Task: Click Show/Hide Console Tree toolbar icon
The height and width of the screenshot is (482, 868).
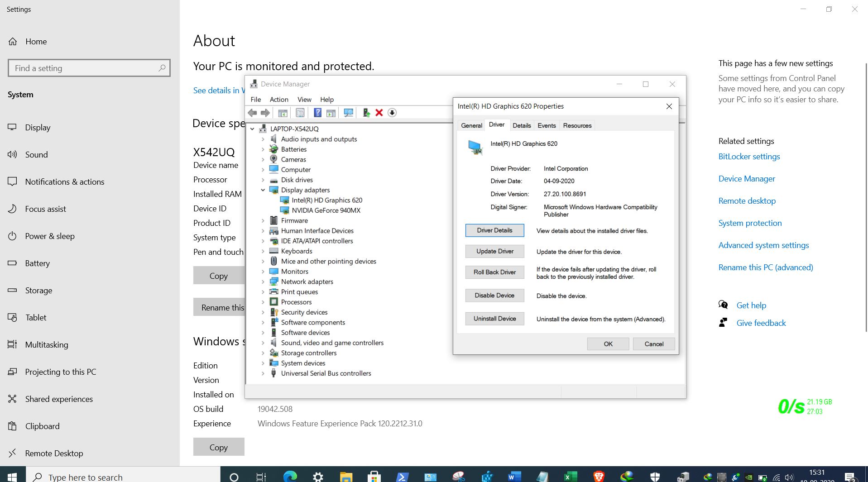Action: [x=283, y=113]
